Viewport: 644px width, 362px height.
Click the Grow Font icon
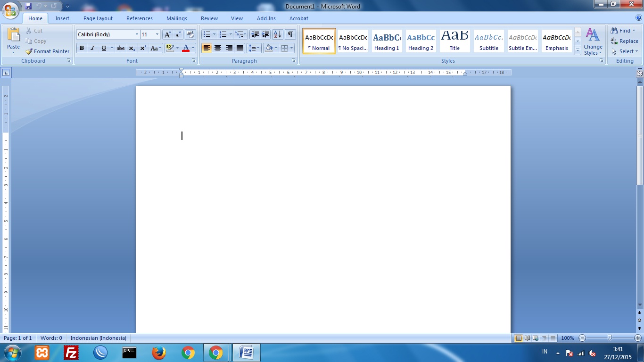pos(167,34)
